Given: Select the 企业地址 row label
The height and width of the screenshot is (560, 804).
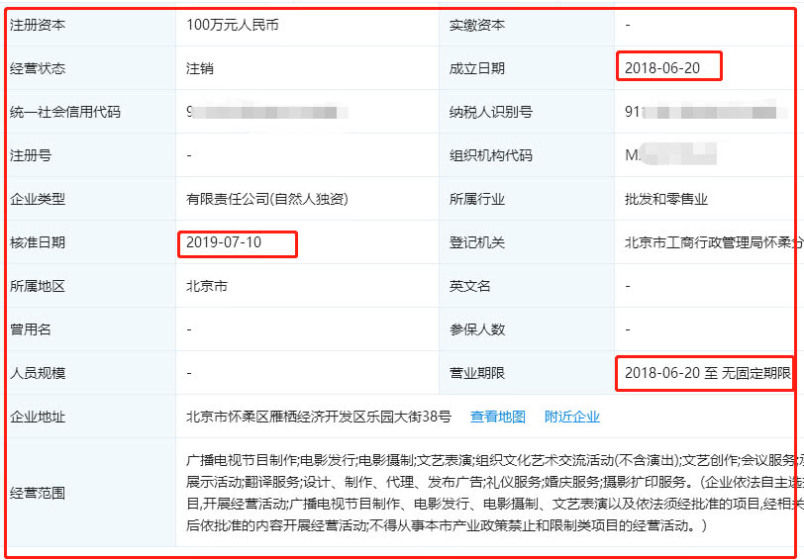Looking at the screenshot, I should tap(37, 417).
